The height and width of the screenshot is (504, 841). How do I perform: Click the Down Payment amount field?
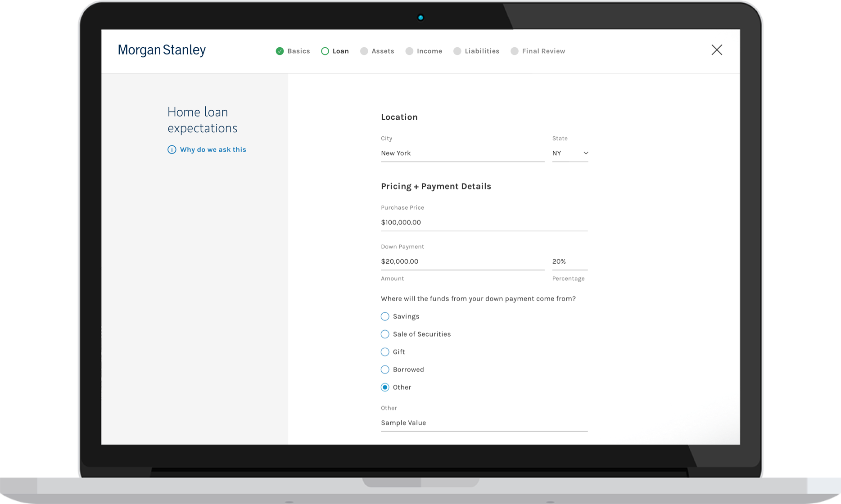(x=463, y=262)
